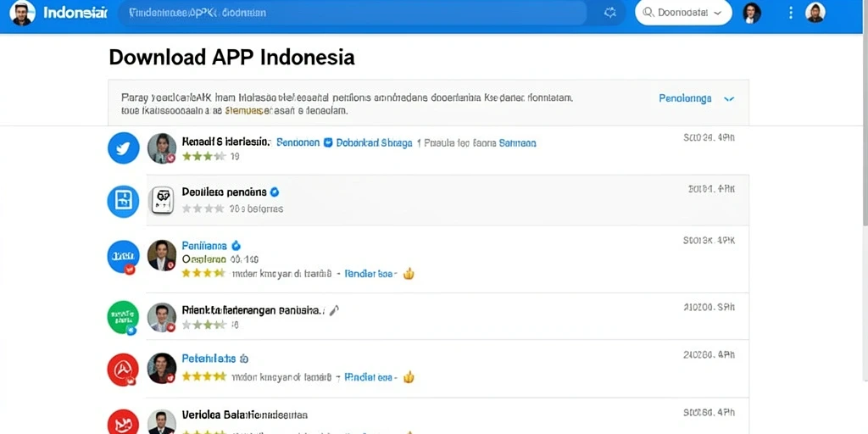Open the Petehilaths title link

(209, 359)
